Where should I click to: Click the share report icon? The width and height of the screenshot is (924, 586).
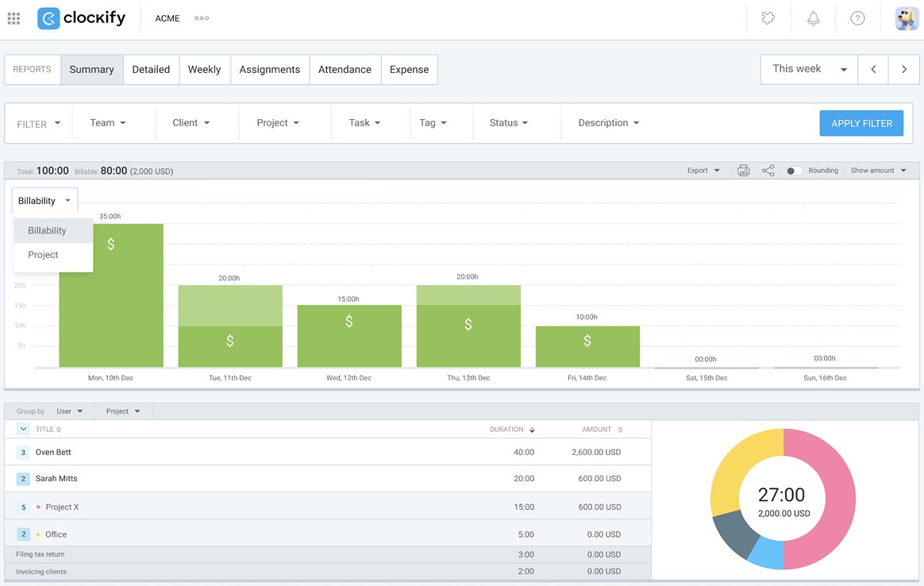tap(768, 171)
